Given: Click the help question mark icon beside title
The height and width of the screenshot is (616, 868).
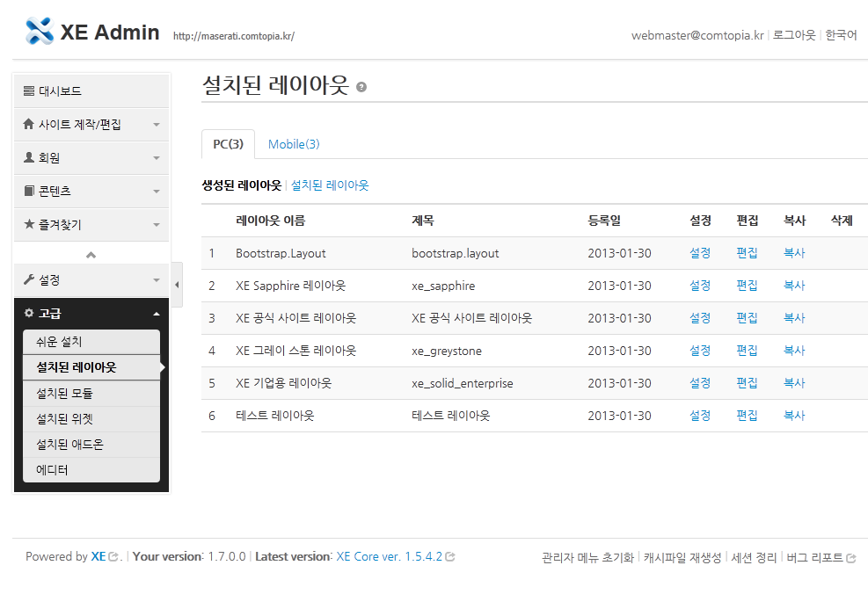Looking at the screenshot, I should (361, 87).
